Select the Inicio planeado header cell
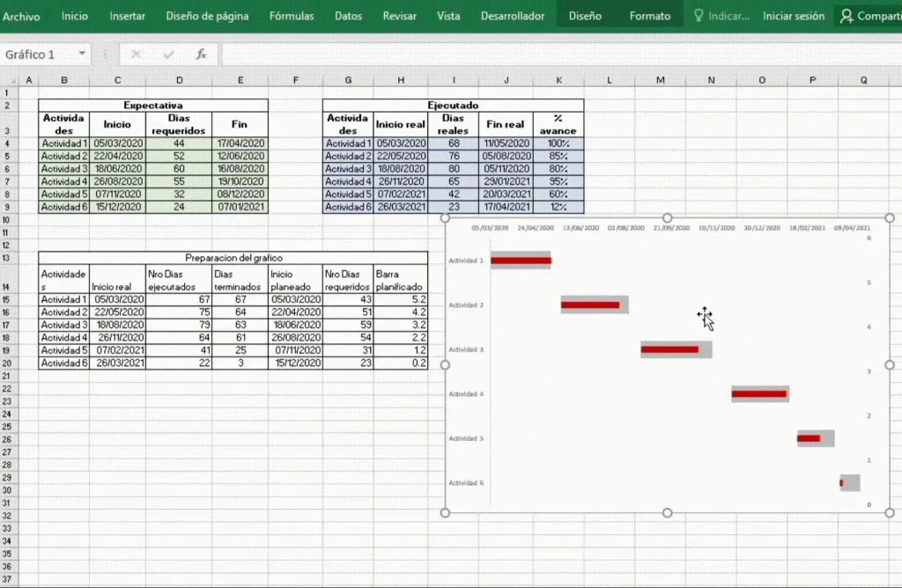The height and width of the screenshot is (588, 902). (x=295, y=280)
